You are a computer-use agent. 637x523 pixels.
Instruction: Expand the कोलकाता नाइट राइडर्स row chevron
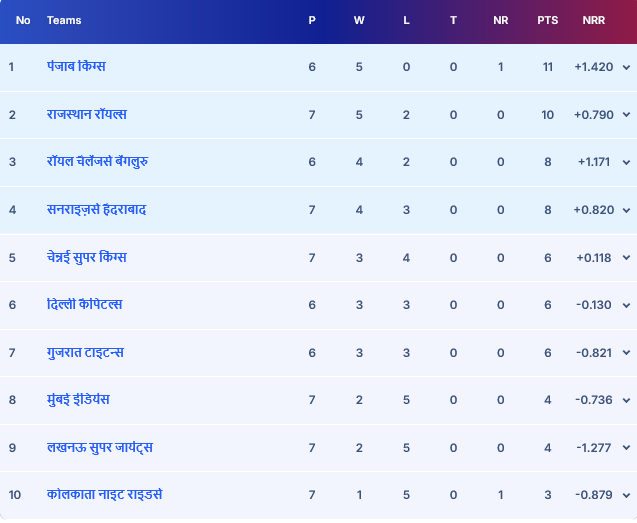[x=626, y=495]
